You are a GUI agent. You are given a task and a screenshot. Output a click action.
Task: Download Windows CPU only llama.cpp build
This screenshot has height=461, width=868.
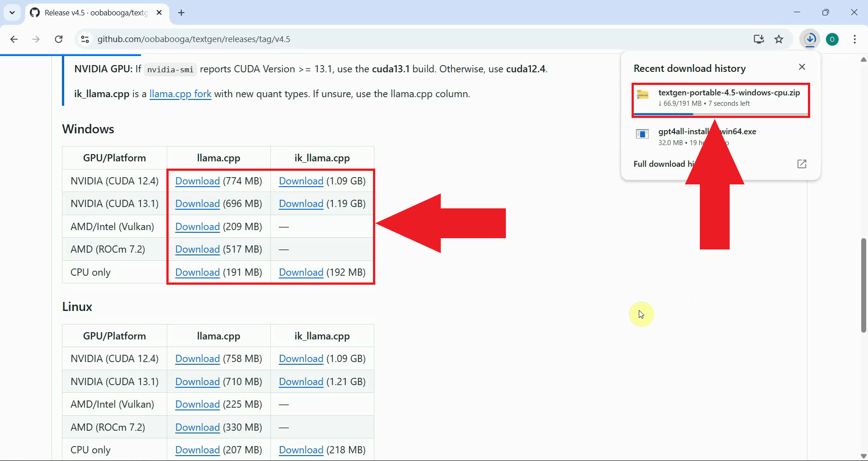[x=197, y=273]
